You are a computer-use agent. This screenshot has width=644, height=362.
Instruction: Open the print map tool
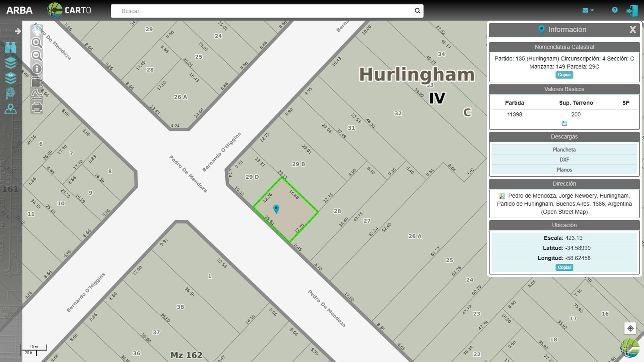click(37, 108)
